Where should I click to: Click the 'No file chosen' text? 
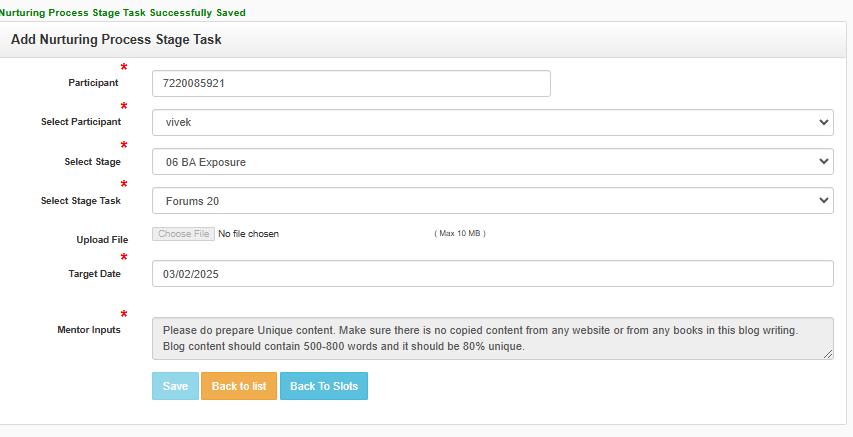click(x=249, y=234)
